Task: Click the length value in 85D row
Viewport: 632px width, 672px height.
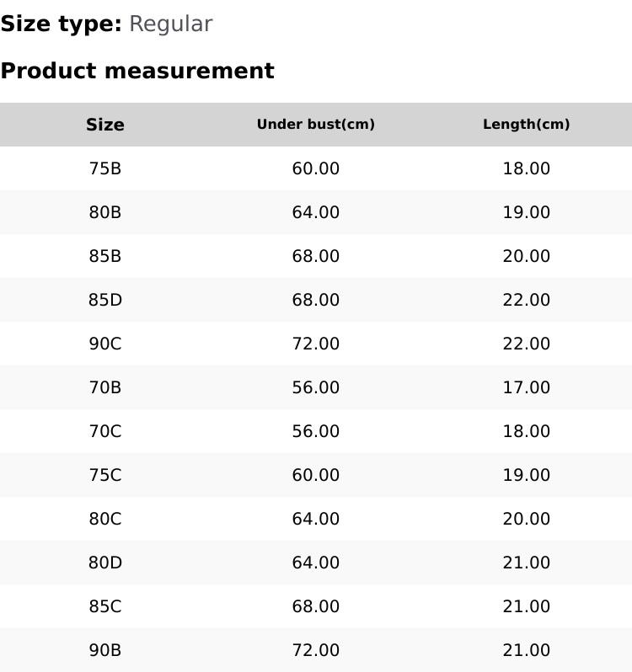Action: click(x=526, y=300)
